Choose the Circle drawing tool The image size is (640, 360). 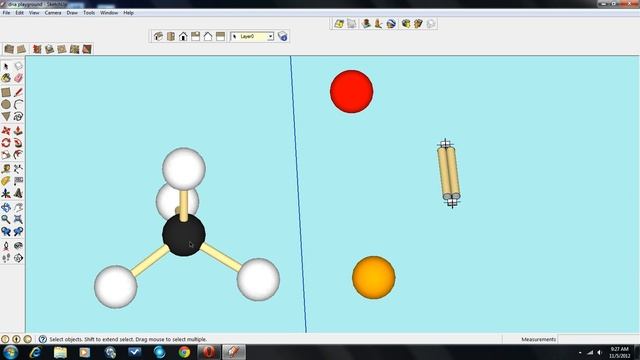(x=6, y=104)
